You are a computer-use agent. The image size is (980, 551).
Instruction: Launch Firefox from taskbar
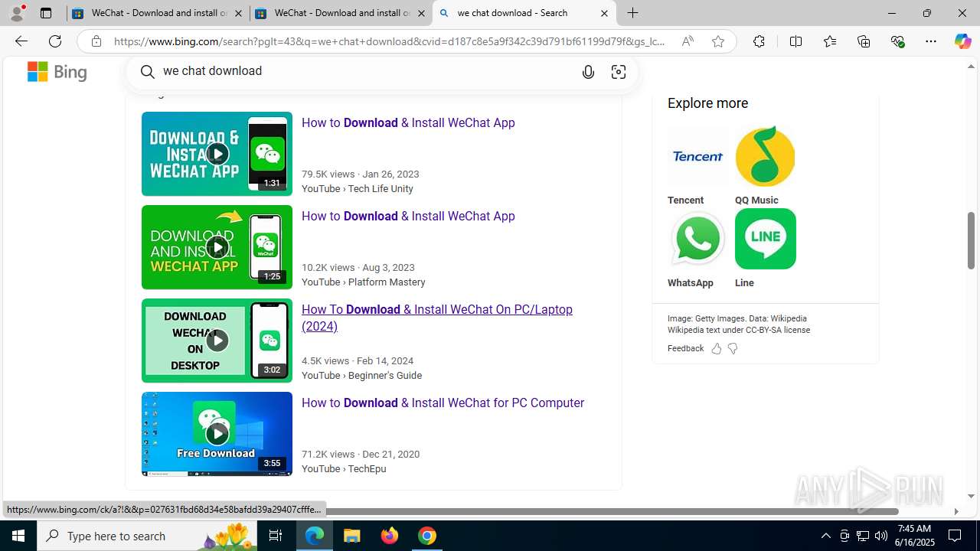[x=390, y=536]
